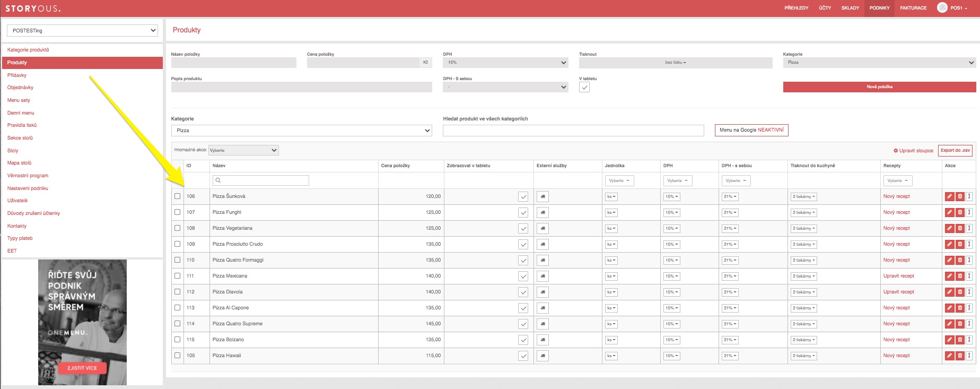
Task: Open the SKLADY top menu
Action: coord(850,8)
